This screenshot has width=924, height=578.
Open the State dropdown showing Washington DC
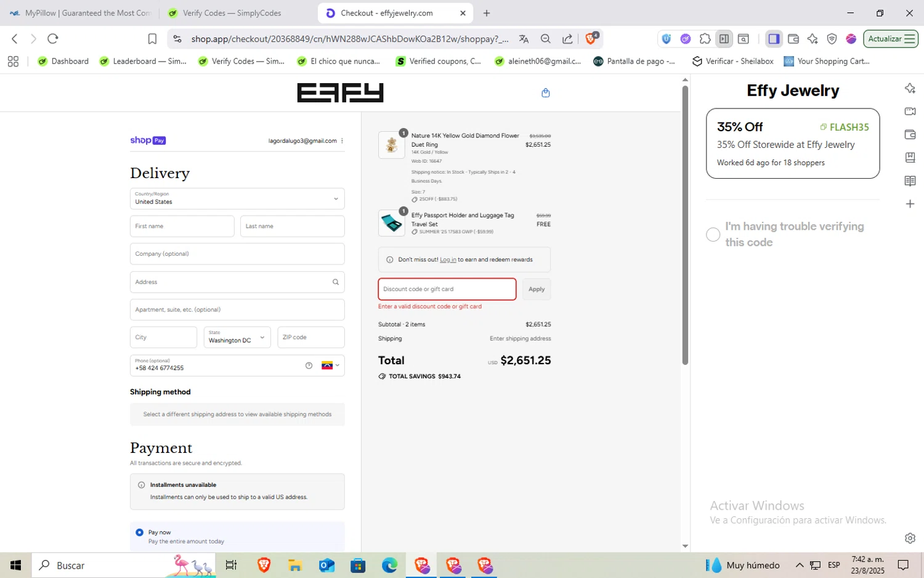point(237,337)
